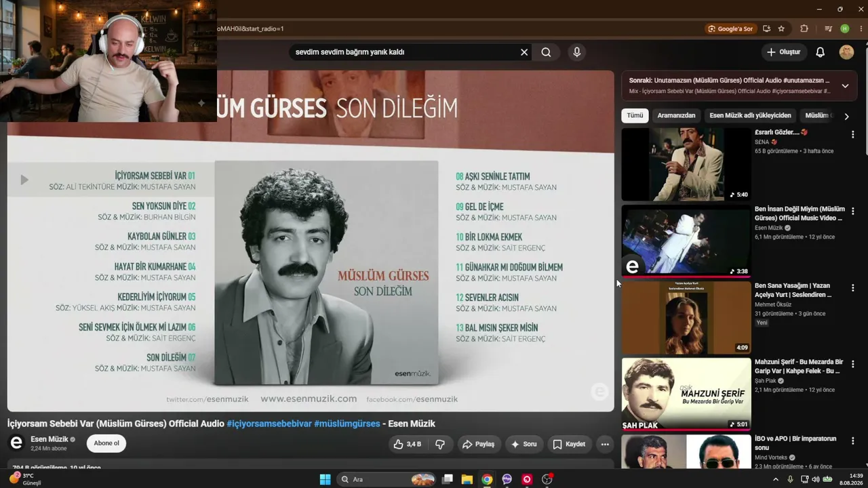
Task: Show hidden system tray icons chevron
Action: (776, 479)
